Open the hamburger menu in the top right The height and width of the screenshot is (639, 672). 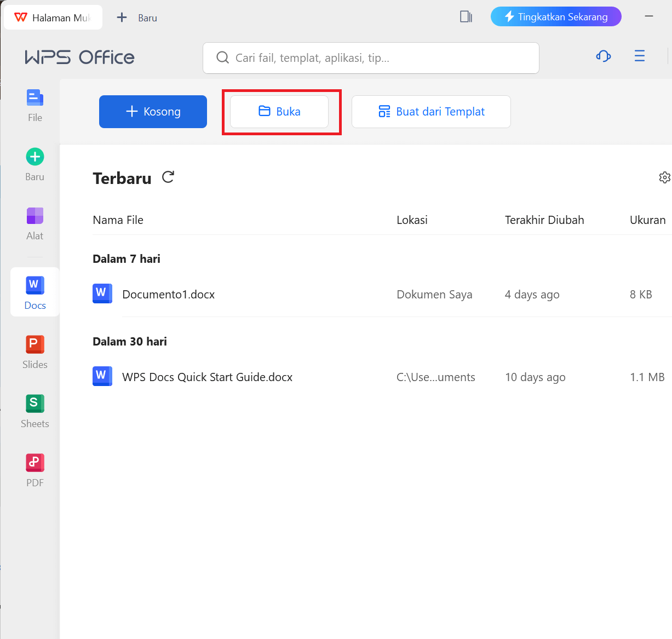coord(639,56)
